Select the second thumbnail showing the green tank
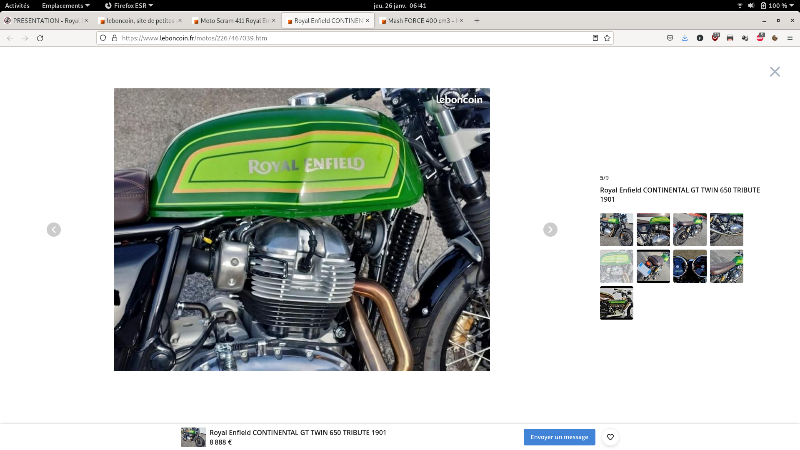Image resolution: width=800 pixels, height=450 pixels. coord(653,230)
